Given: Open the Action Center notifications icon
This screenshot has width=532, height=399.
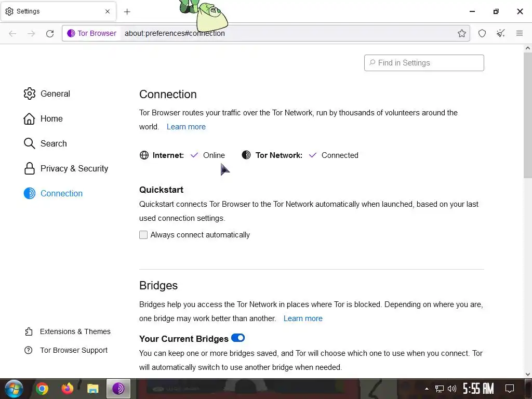Looking at the screenshot, I should (510, 389).
